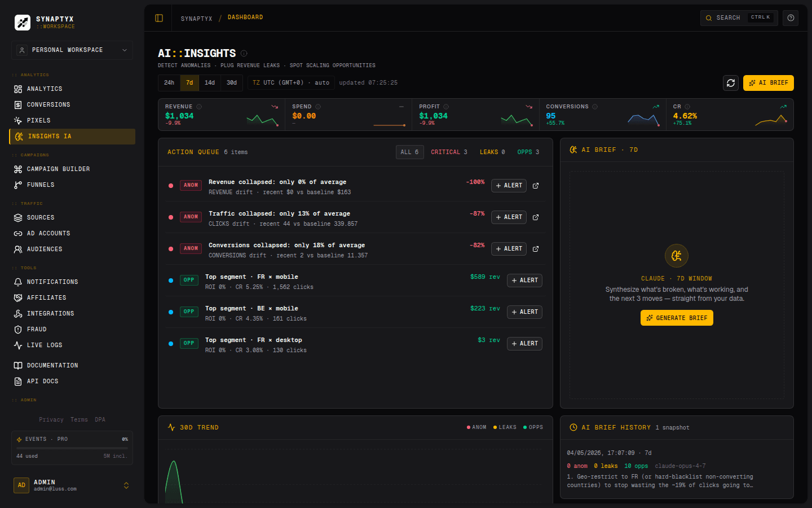The image size is (812, 508).
Task: Toggle OPPS legend in 30D trend
Action: click(533, 427)
